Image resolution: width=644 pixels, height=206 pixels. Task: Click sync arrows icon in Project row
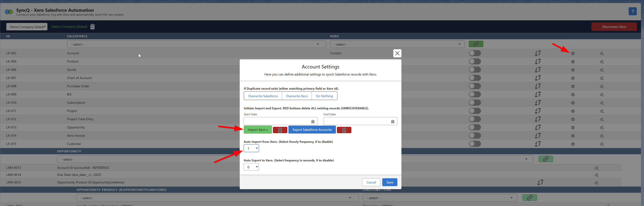pyautogui.click(x=538, y=111)
